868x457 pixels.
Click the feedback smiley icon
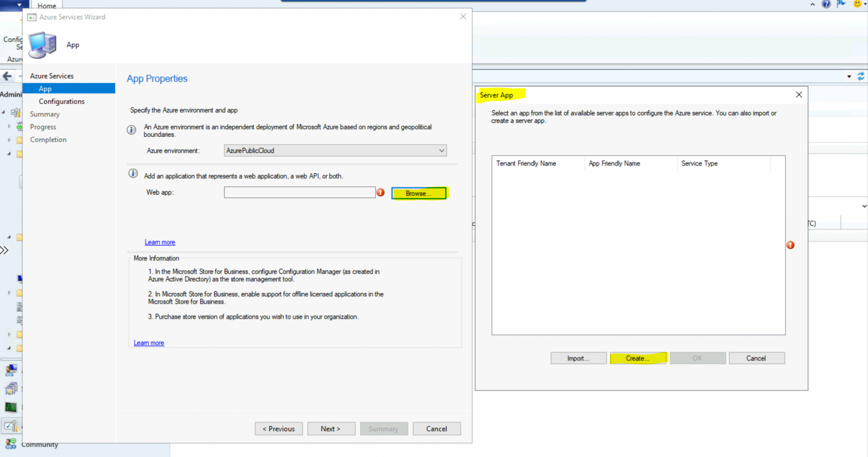858,4
